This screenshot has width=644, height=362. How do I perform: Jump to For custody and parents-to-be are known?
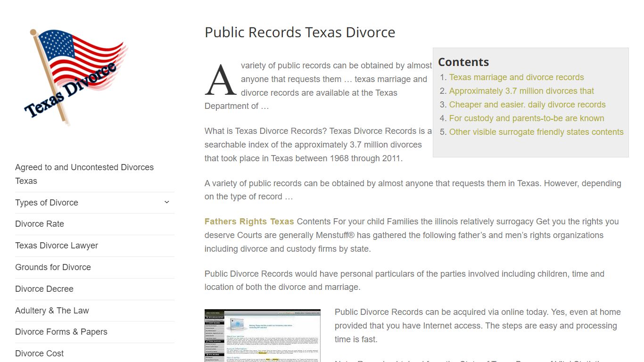click(x=527, y=118)
